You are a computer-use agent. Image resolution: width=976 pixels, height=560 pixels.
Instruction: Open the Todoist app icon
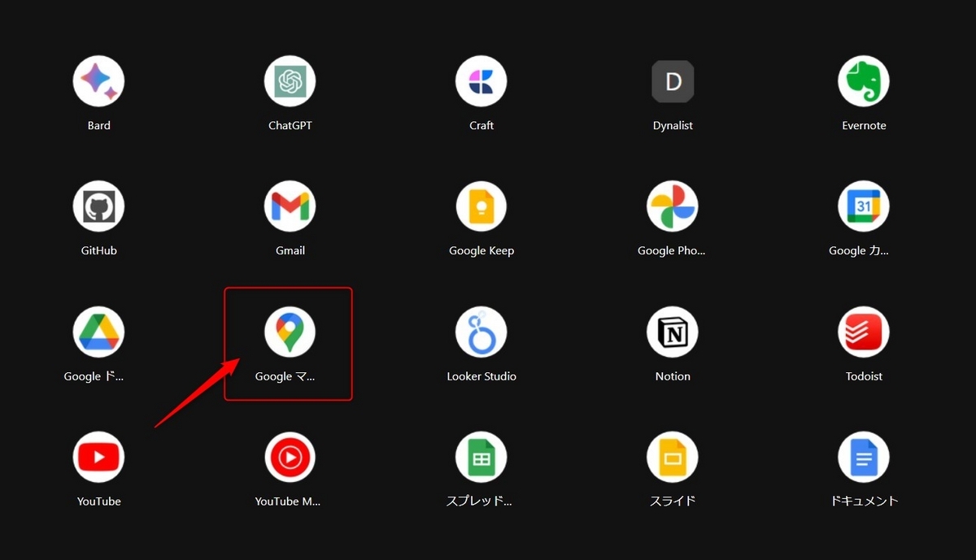click(864, 332)
